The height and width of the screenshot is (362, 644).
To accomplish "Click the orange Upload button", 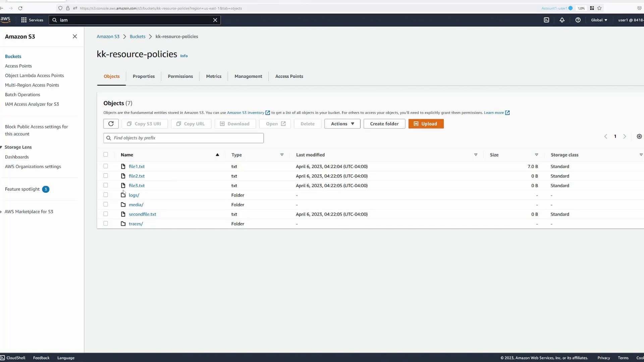I will point(426,124).
